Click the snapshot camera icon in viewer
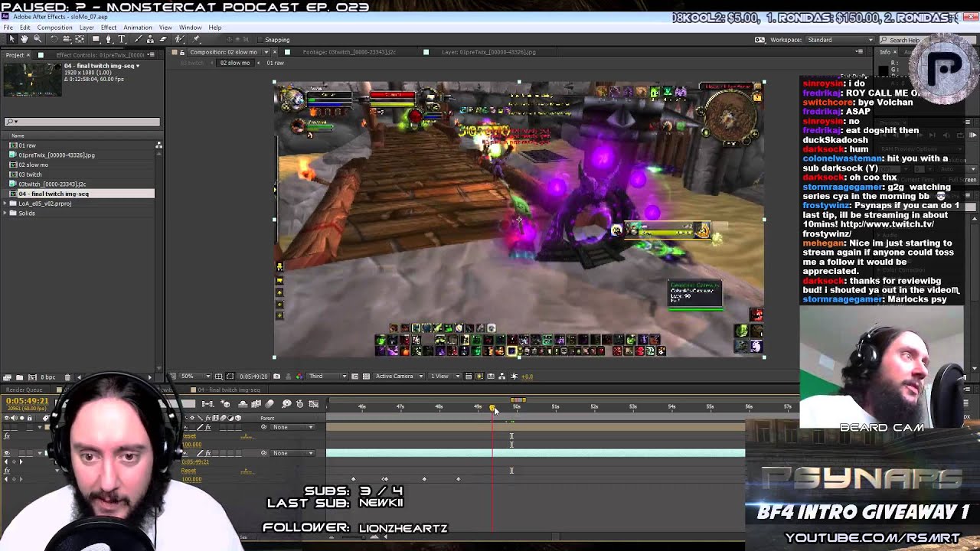The width and height of the screenshot is (980, 551). tap(276, 377)
